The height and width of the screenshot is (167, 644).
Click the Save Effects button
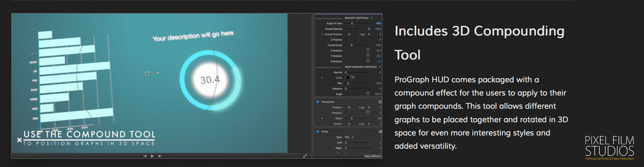point(372,156)
